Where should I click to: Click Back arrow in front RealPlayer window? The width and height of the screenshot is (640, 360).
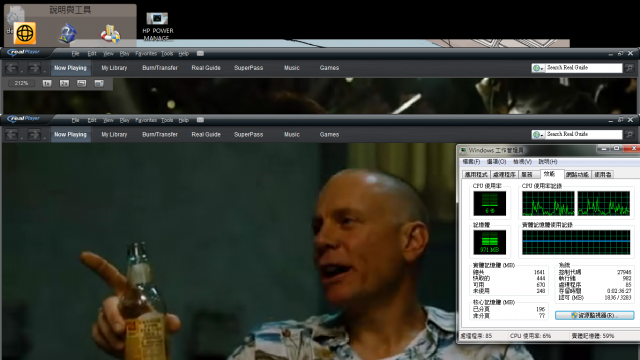coord(12,135)
